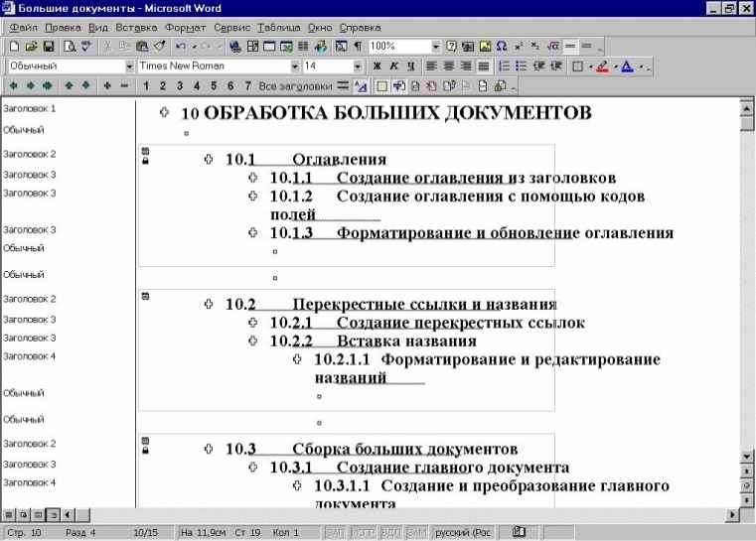Open the zoom 100% dropdown
This screenshot has height=541, width=756.
tap(436, 47)
